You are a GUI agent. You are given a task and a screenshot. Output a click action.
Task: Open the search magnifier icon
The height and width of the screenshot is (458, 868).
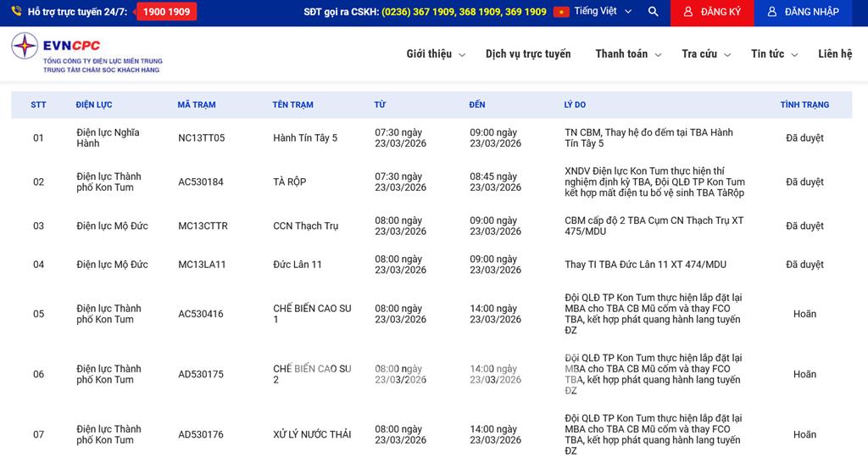pos(653,12)
